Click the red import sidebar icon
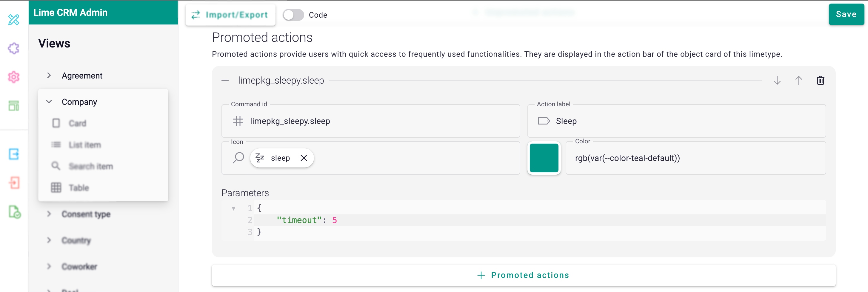Screen dimensions: 868x292 pos(13,183)
